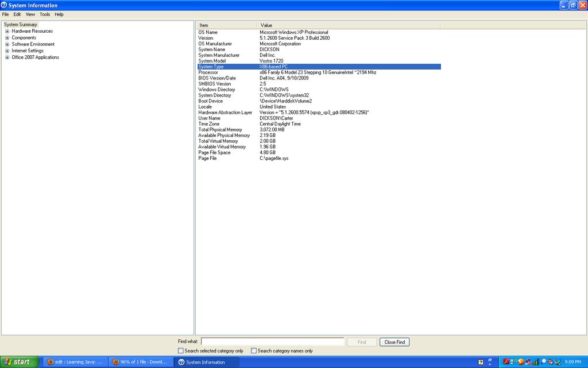This screenshot has width=588, height=368.
Task: Enable 'Search selected category only' checkbox
Action: 181,351
